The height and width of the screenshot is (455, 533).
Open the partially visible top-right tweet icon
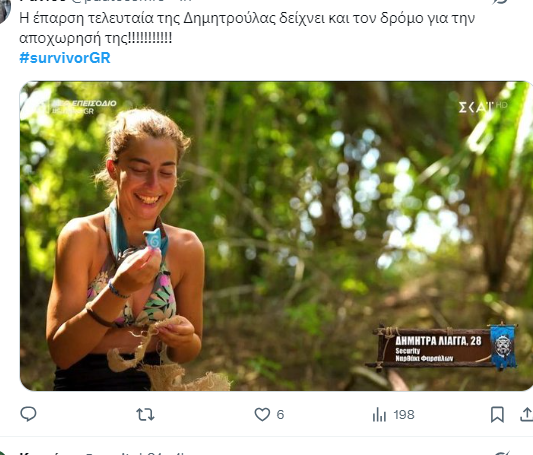coord(500,2)
